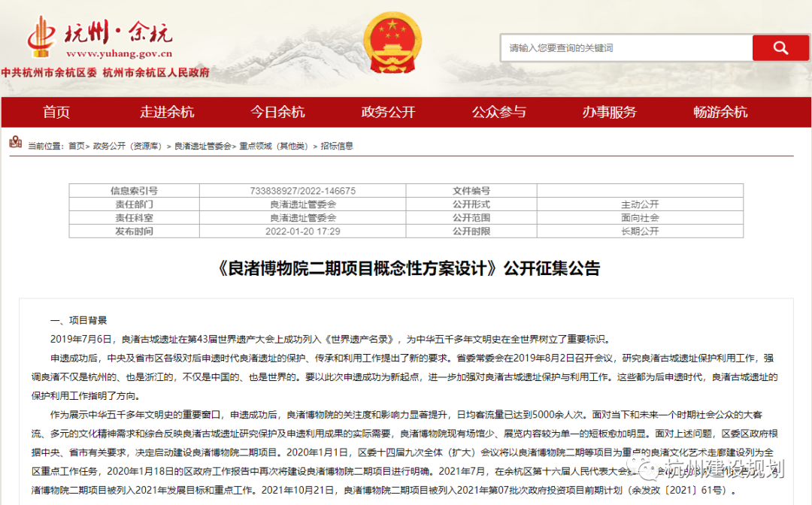Select the publish time 2022-01-20 17:29 cell

[x=302, y=231]
